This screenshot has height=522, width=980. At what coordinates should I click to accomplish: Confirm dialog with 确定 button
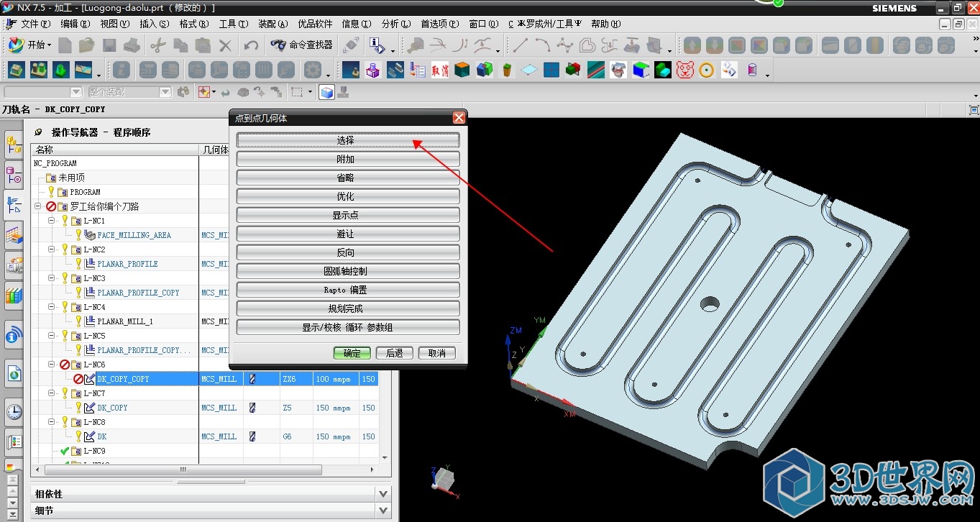(352, 353)
